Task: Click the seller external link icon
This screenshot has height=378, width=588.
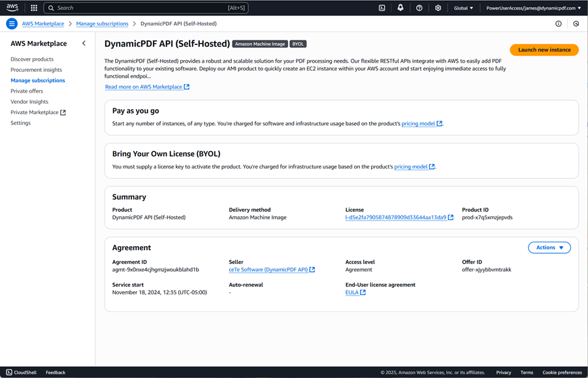Action: [312, 270]
